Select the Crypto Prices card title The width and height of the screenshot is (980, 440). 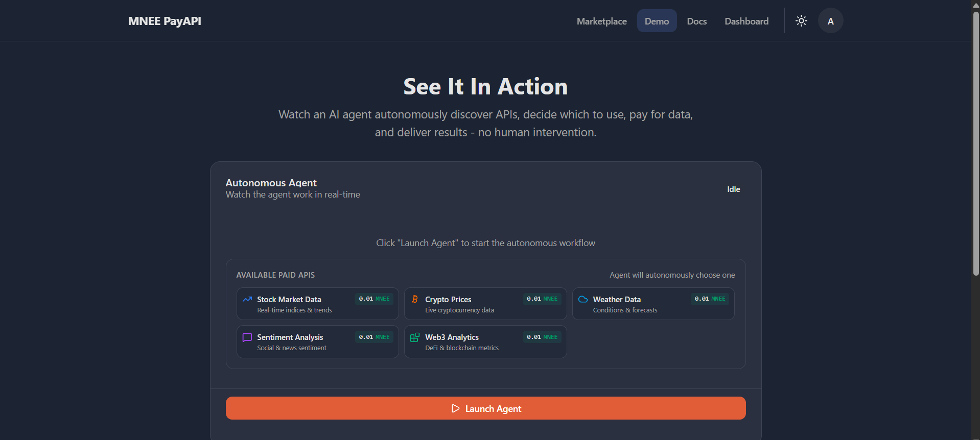click(448, 300)
